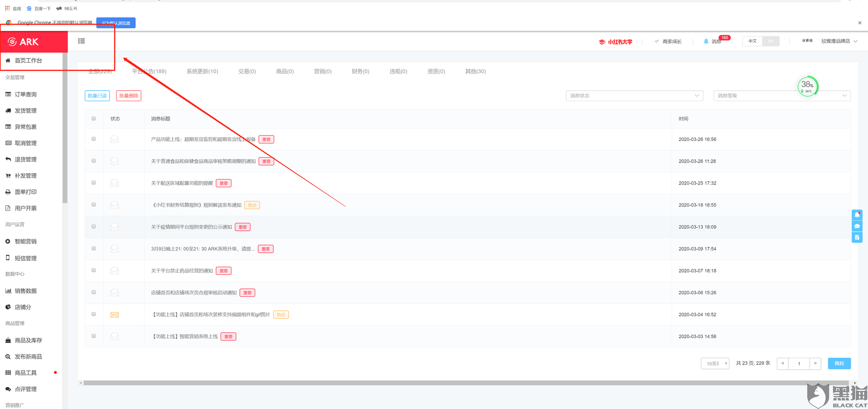Click the floating chat bubble icon
The image size is (868, 409).
857,226
